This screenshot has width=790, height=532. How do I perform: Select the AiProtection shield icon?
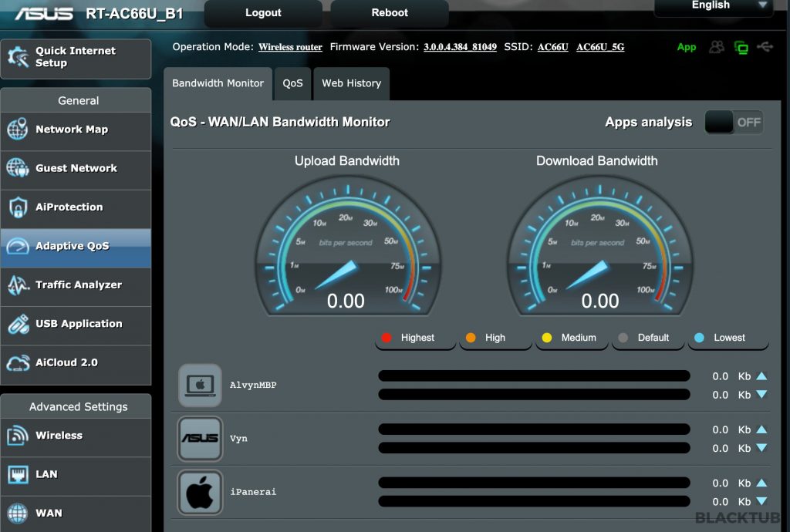pyautogui.click(x=18, y=207)
